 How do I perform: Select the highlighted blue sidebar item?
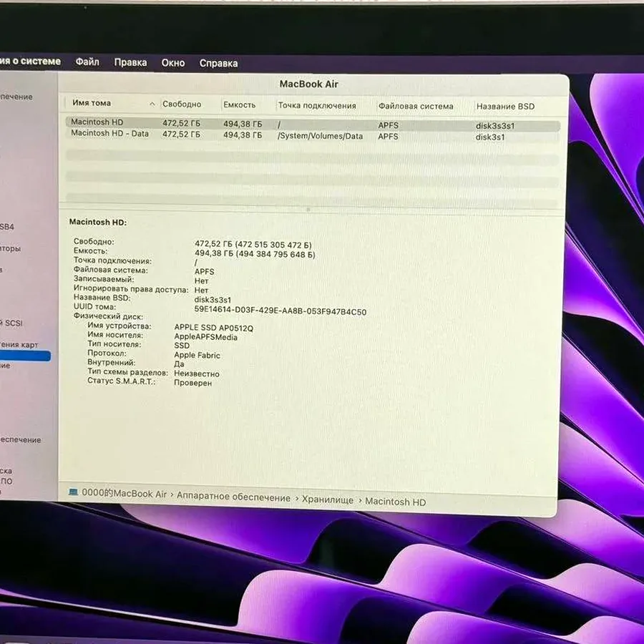click(x=24, y=356)
